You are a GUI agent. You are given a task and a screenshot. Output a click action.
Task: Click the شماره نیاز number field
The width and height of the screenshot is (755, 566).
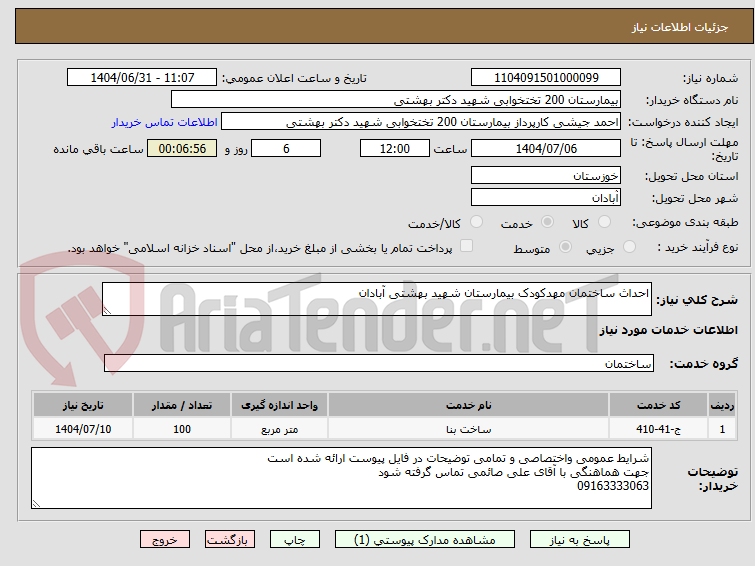point(546,78)
